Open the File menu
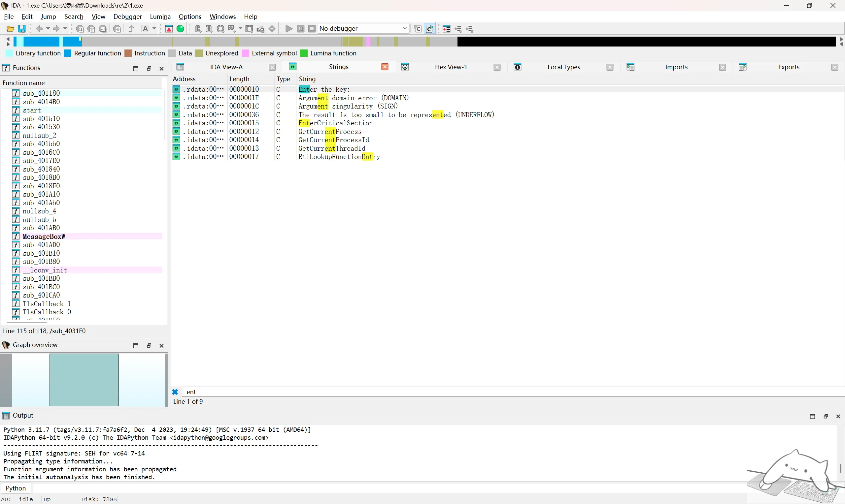845x504 pixels. coord(9,16)
